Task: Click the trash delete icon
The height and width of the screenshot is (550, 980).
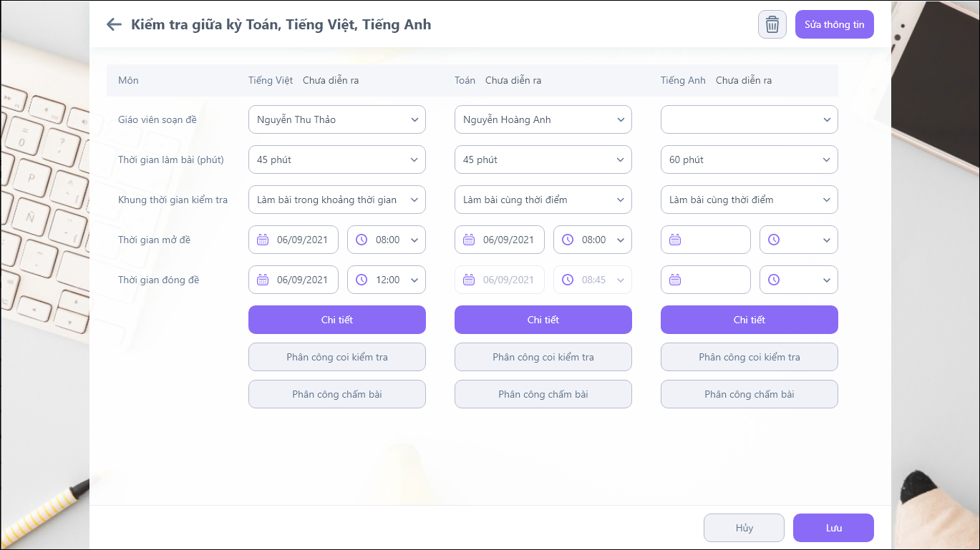Action: (772, 24)
